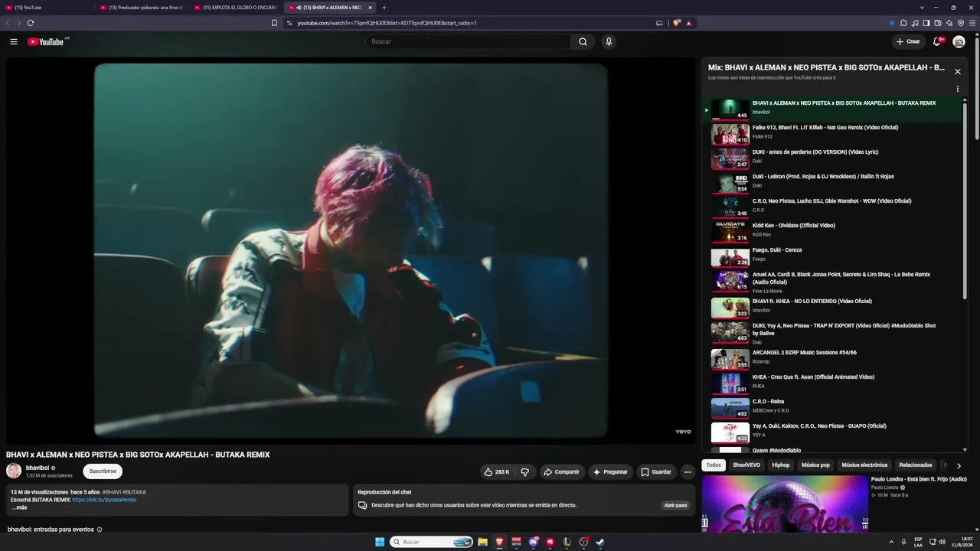The height and width of the screenshot is (551, 980).
Task: Open the Windows Start menu
Action: pyautogui.click(x=380, y=542)
